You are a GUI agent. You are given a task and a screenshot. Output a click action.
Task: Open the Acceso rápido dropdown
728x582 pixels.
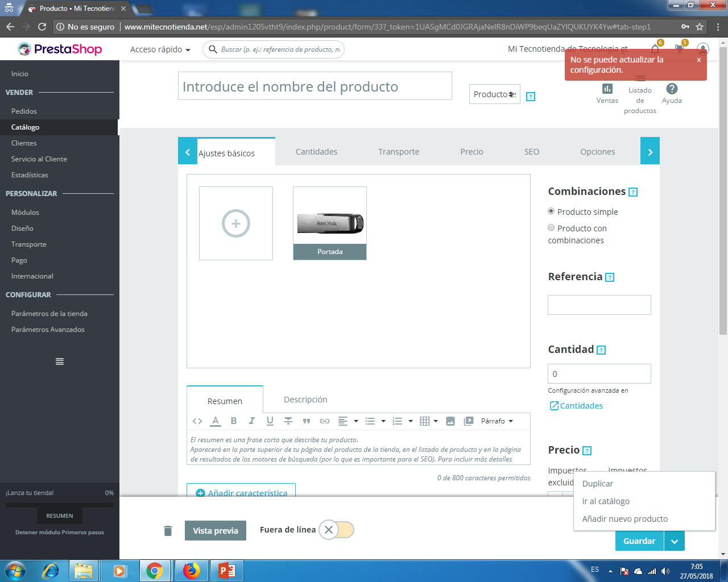pos(160,49)
